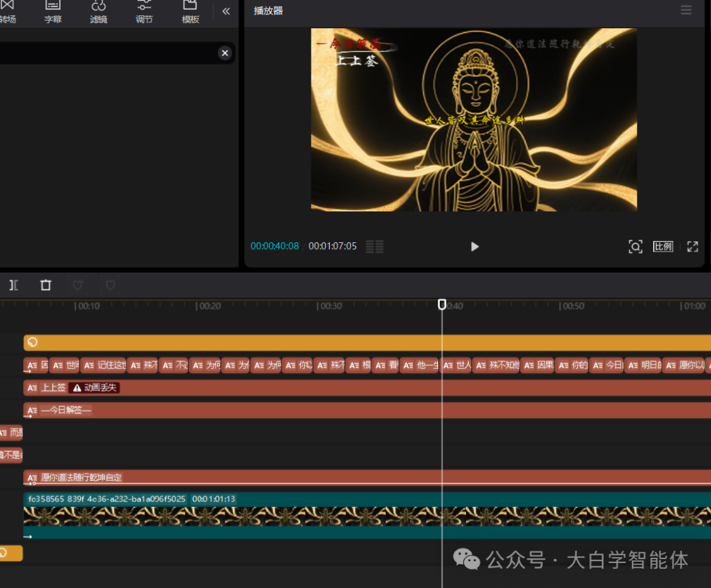Open the 转场 transitions tab
711x588 pixels.
click(8, 13)
